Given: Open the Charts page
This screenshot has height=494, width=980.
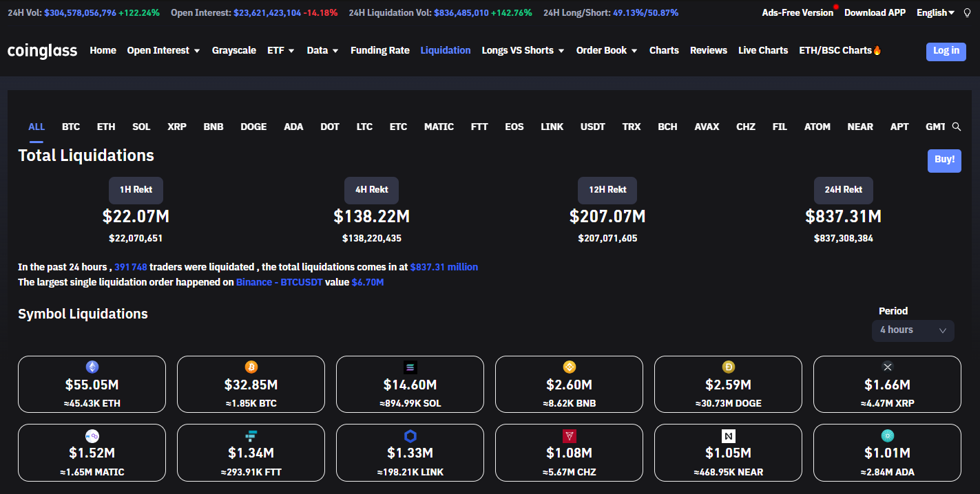Looking at the screenshot, I should [664, 50].
